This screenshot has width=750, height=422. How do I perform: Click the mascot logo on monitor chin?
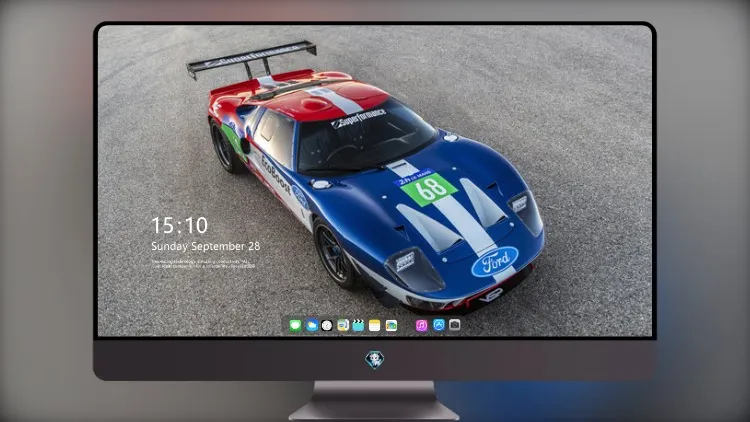(x=375, y=359)
